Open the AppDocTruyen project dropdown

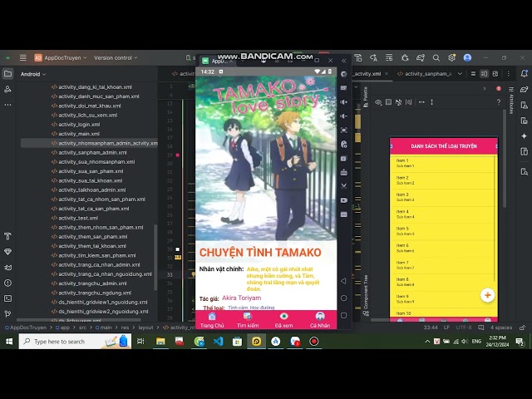(x=61, y=57)
